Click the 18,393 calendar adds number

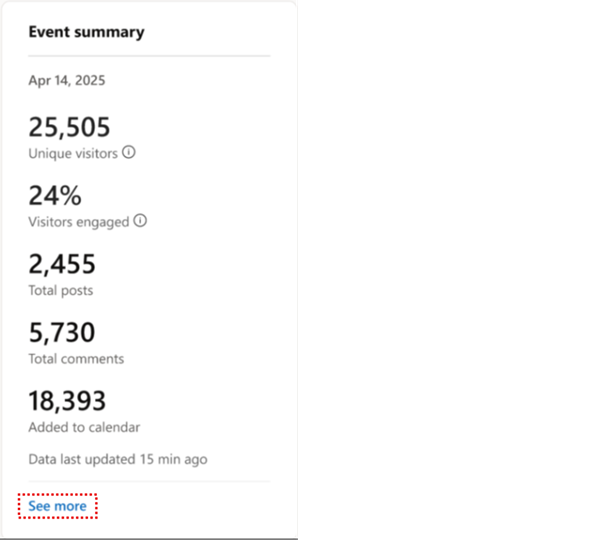pos(67,401)
